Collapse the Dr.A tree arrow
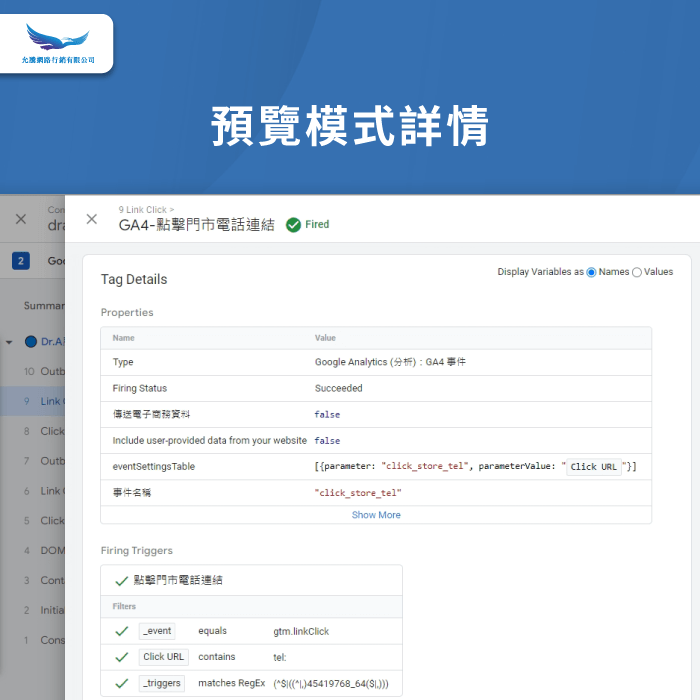700x700 pixels. click(x=9, y=342)
